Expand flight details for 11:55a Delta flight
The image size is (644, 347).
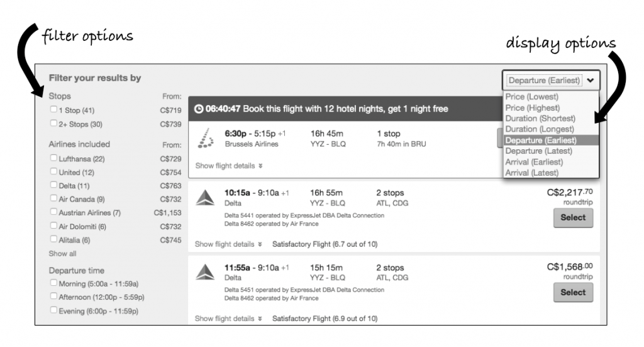[x=228, y=319]
